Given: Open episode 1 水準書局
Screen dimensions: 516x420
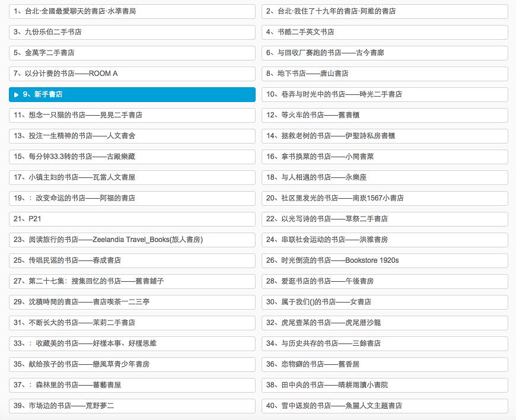Looking at the screenshot, I should (132, 11).
